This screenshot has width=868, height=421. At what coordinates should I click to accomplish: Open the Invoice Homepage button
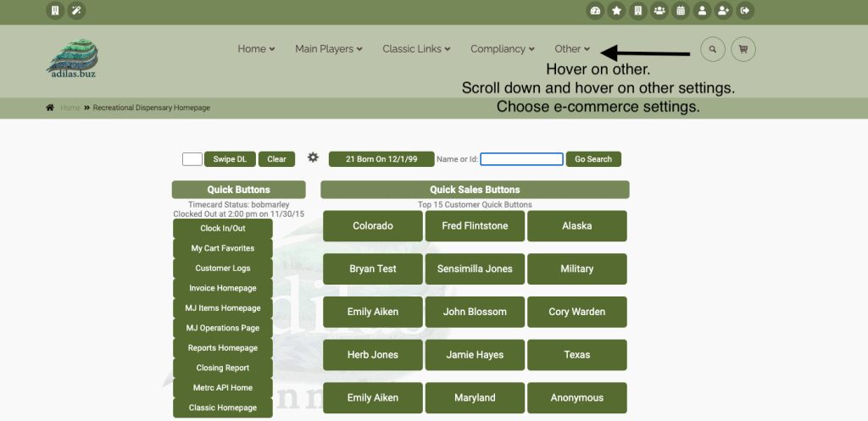click(223, 288)
